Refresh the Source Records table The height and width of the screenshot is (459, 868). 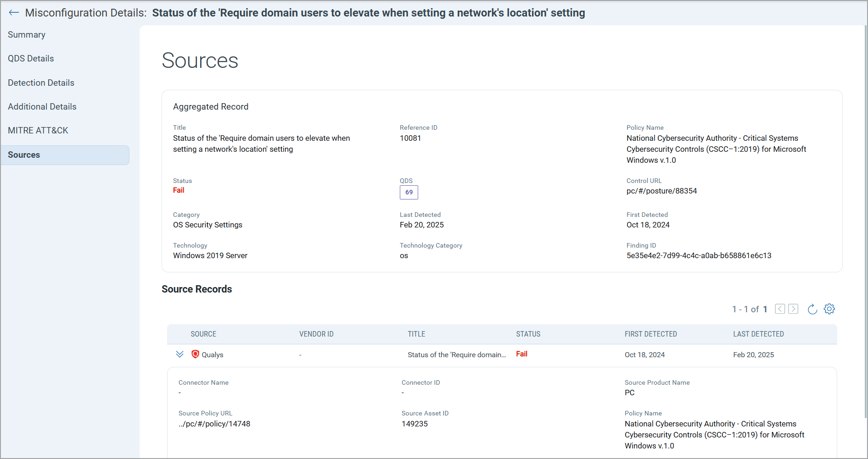pyautogui.click(x=812, y=309)
